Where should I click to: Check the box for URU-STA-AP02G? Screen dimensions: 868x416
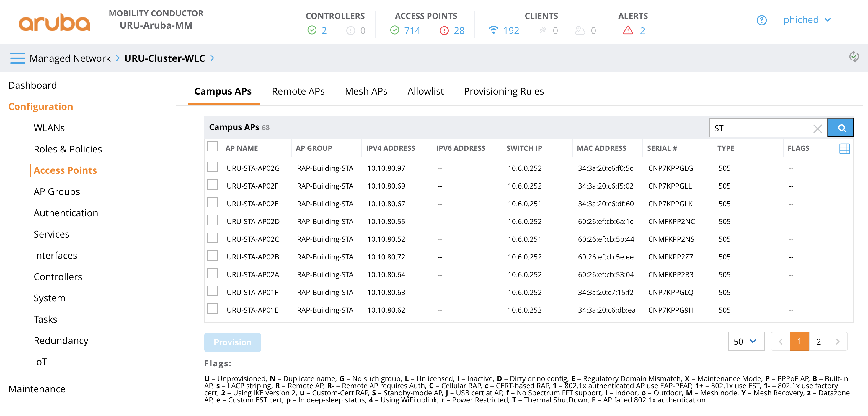coord(212,167)
